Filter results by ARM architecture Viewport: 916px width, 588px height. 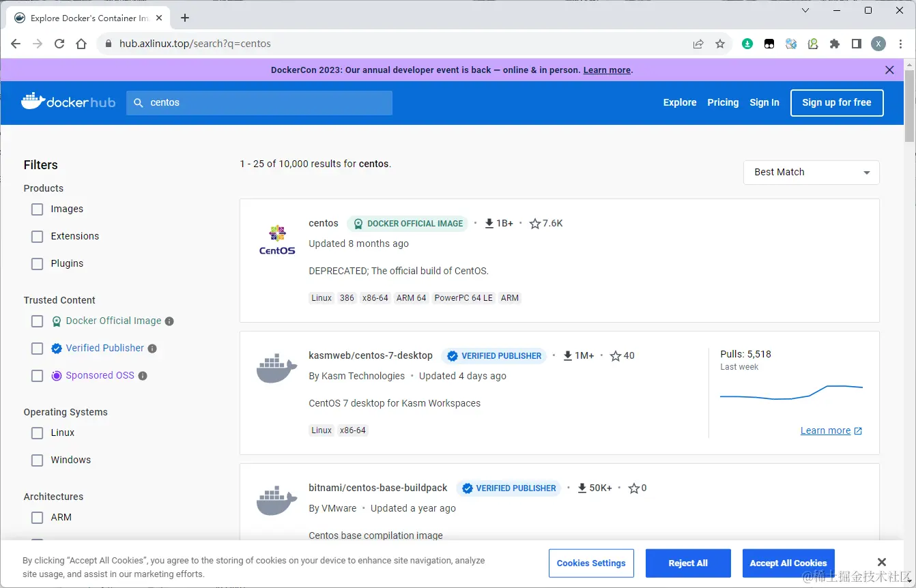point(38,518)
